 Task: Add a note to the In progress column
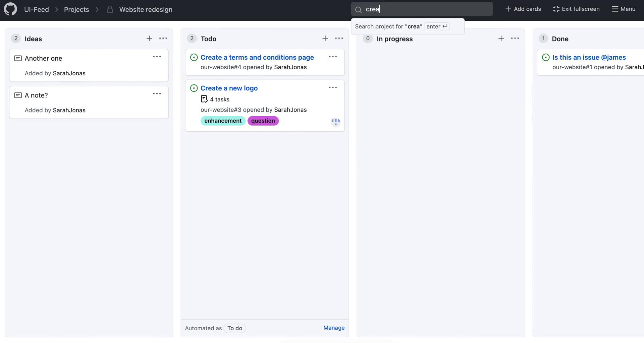click(x=501, y=39)
